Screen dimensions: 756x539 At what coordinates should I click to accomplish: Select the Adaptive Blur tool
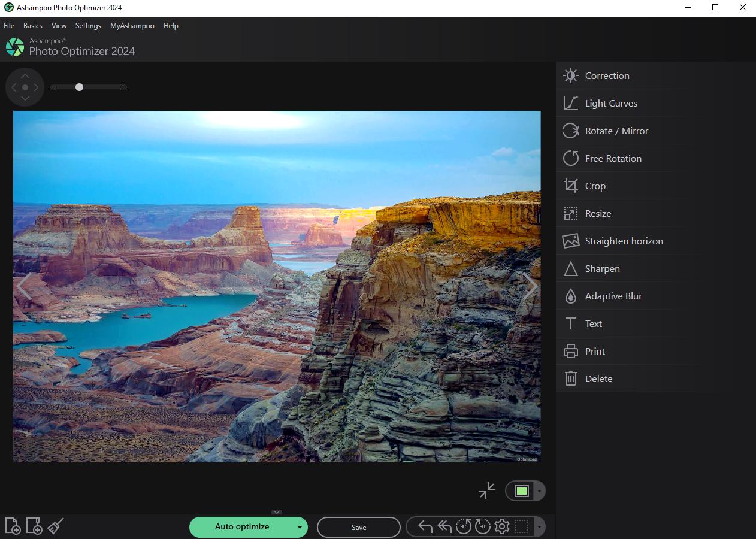[612, 296]
